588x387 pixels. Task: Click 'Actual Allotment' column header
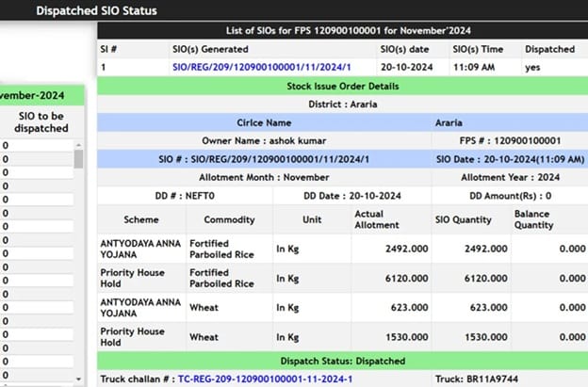[x=391, y=219]
